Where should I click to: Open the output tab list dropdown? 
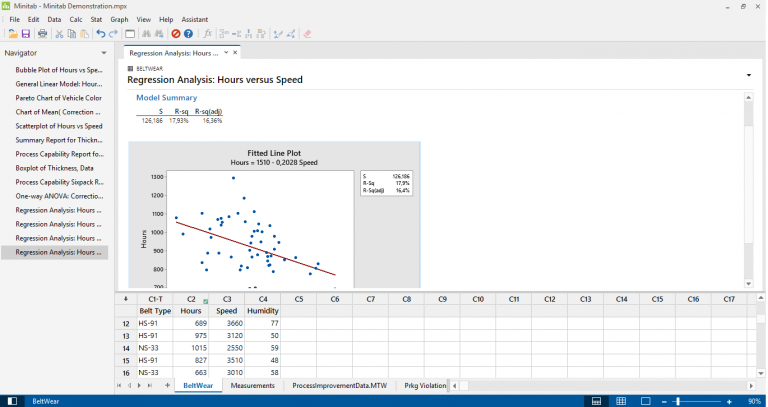click(x=226, y=52)
